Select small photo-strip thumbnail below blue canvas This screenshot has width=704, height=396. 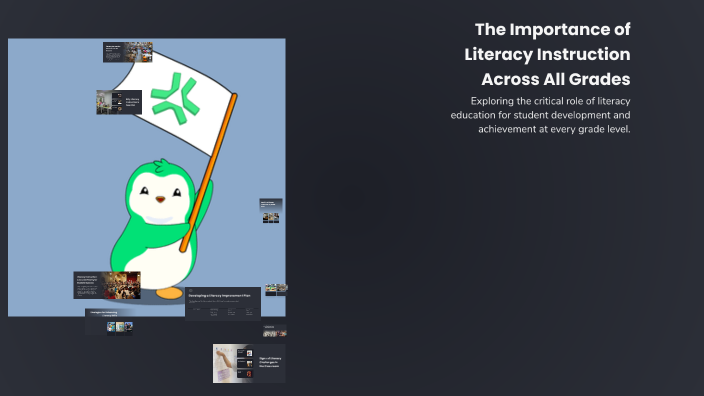point(274,331)
